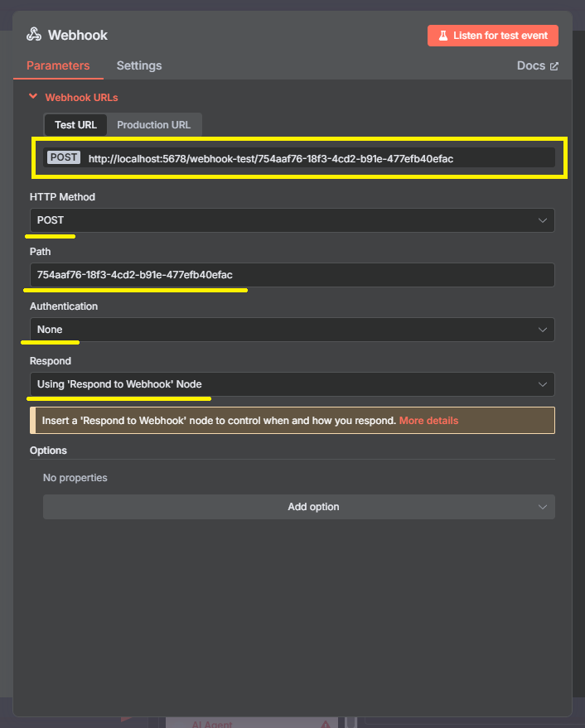
Task: Select the Parameters tab
Action: click(58, 66)
